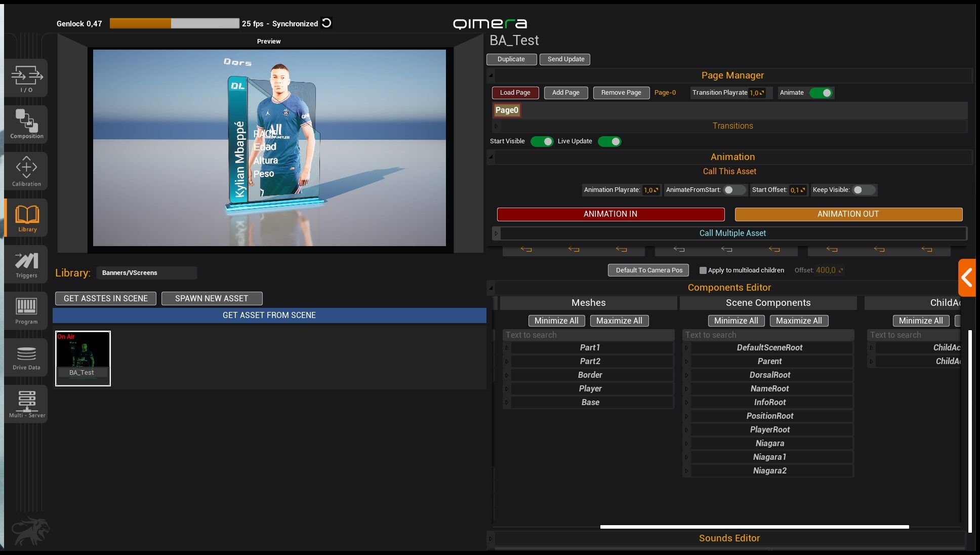Check Apply to multiload children
The image size is (980, 555).
point(703,270)
